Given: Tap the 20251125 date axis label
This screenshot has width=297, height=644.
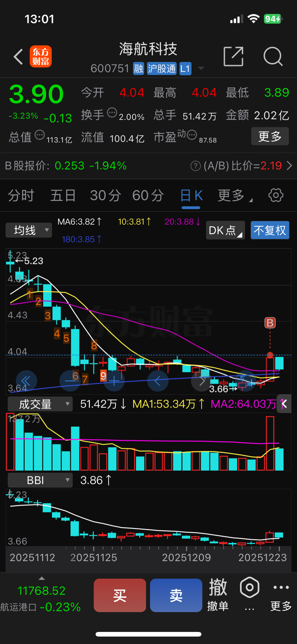Looking at the screenshot, I should [x=94, y=558].
